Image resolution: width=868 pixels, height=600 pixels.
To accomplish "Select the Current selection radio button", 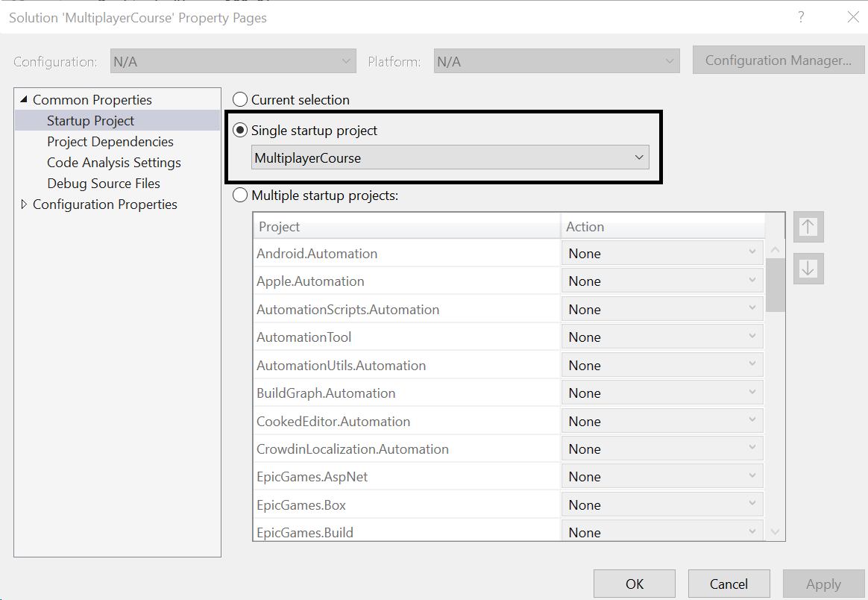I will [x=240, y=99].
